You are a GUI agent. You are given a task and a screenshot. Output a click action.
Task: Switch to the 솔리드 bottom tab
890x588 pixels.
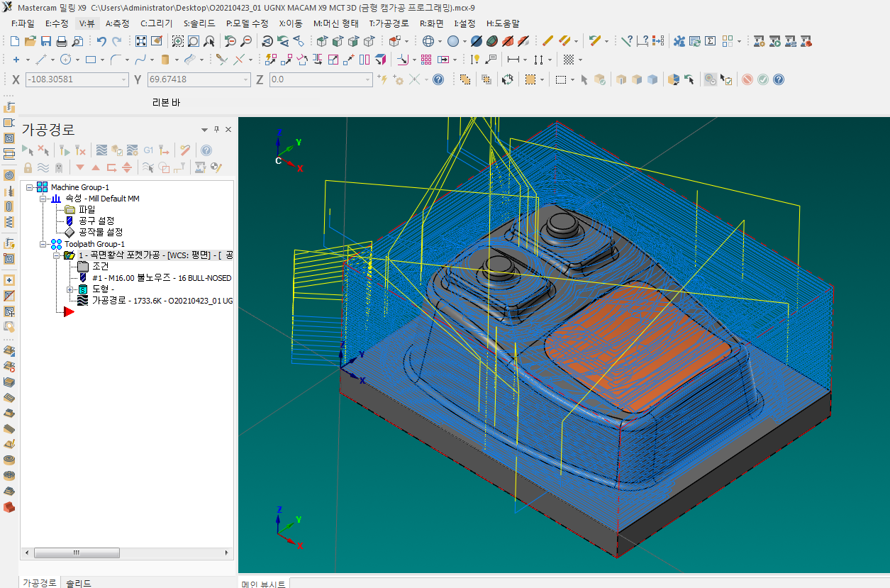point(79,582)
